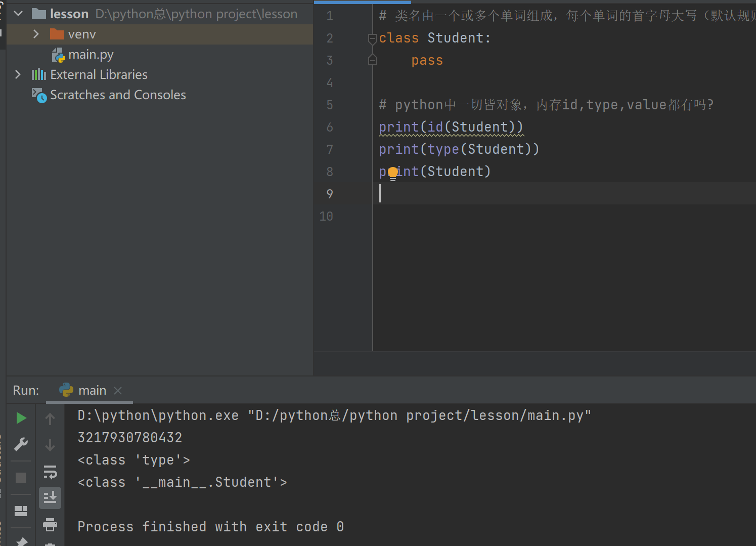The height and width of the screenshot is (546, 756).
Task: Expand the venv folder
Action: (36, 34)
